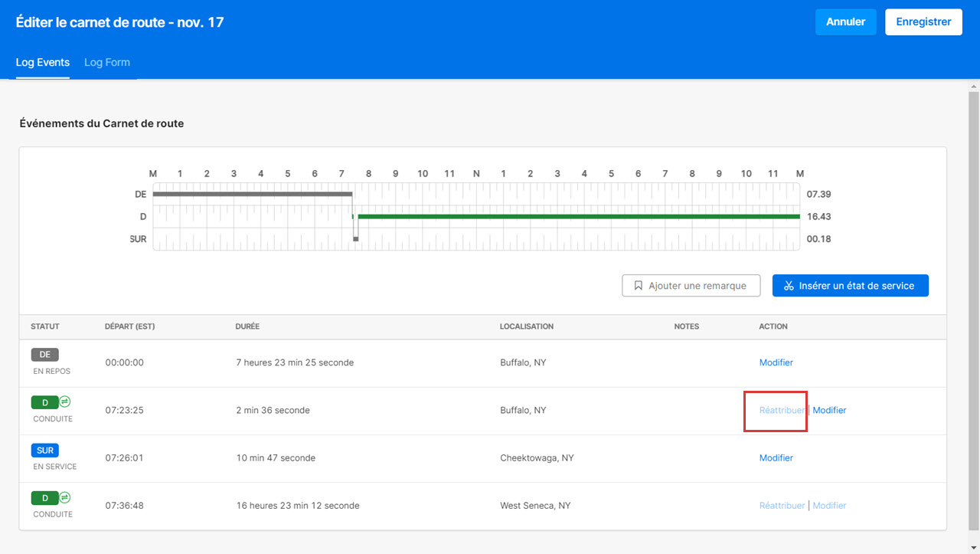
Task: Open the Log Form tab
Action: [x=107, y=63]
